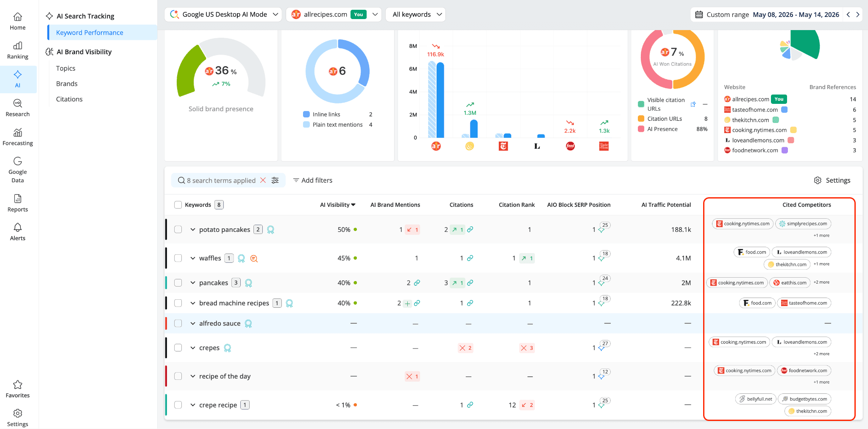Image resolution: width=868 pixels, height=429 pixels.
Task: Sort by AI Visibility column
Action: pyautogui.click(x=338, y=205)
